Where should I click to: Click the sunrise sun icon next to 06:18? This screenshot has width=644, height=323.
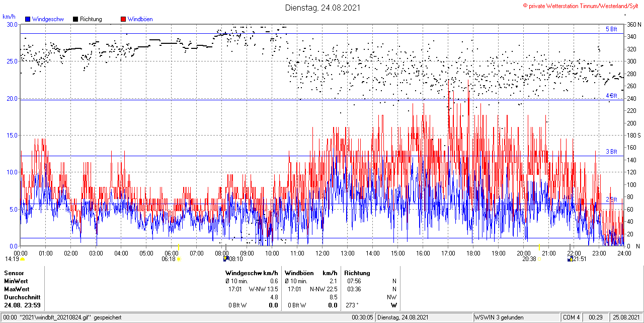[x=179, y=259]
